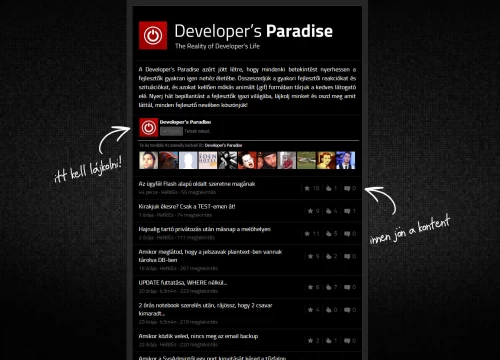The width and height of the screenshot is (500, 360).
Task: Click thumbs-up icon on 'plaintext-ben vannak' row
Action: 329,256
